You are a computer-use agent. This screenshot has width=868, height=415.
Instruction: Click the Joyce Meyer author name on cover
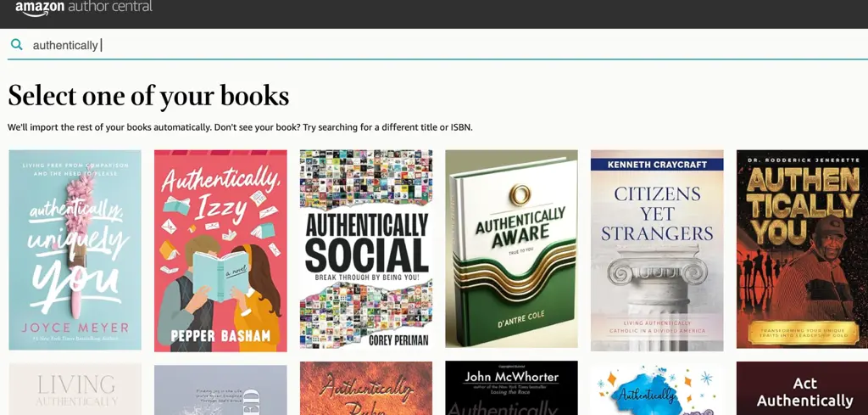(x=75, y=328)
